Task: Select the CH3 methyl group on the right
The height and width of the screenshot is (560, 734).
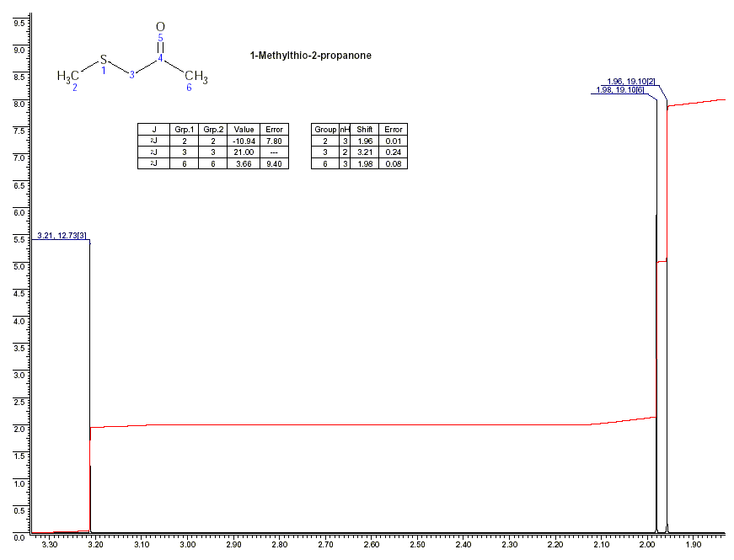Action: click(196, 76)
